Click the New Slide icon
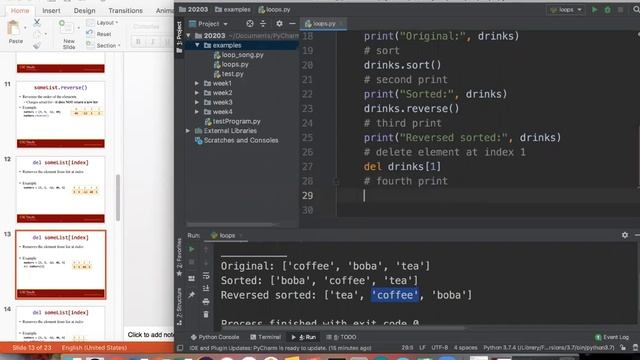The height and width of the screenshot is (360, 640). pyautogui.click(x=65, y=28)
